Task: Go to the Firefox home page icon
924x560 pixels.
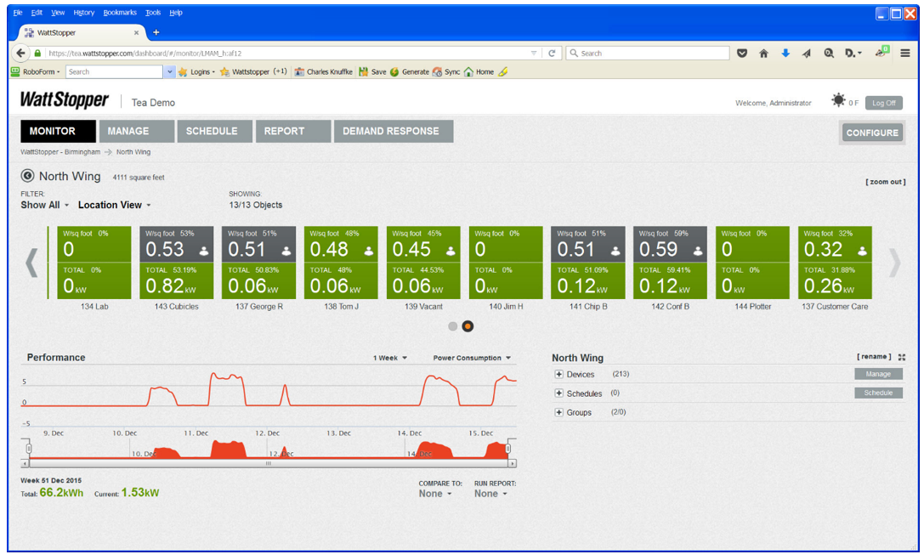Action: pyautogui.click(x=763, y=53)
